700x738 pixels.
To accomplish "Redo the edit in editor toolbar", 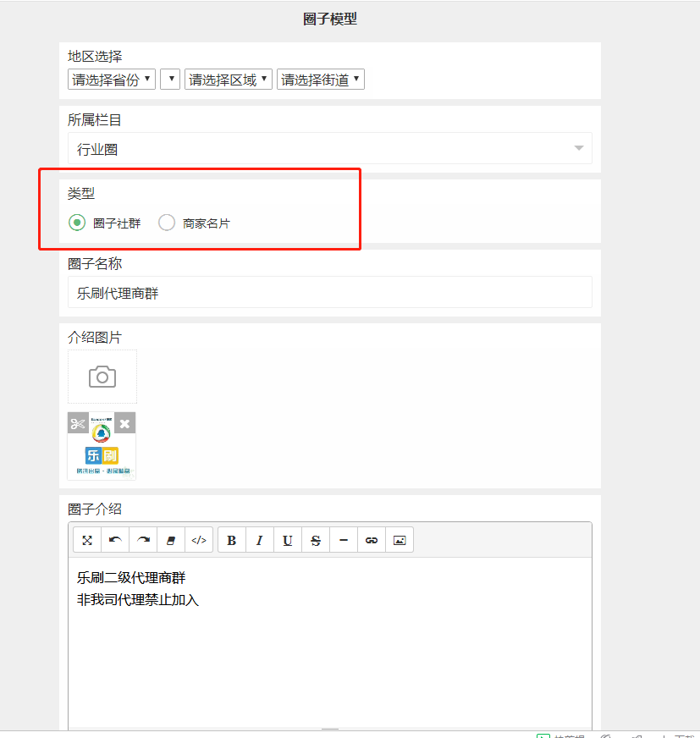I will point(143,540).
